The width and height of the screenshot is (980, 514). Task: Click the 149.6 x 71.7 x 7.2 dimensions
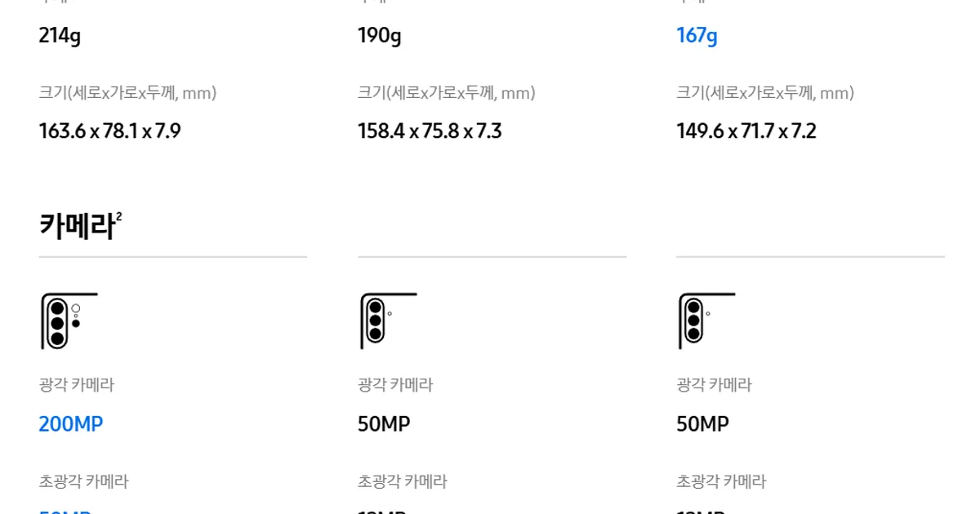click(x=746, y=131)
